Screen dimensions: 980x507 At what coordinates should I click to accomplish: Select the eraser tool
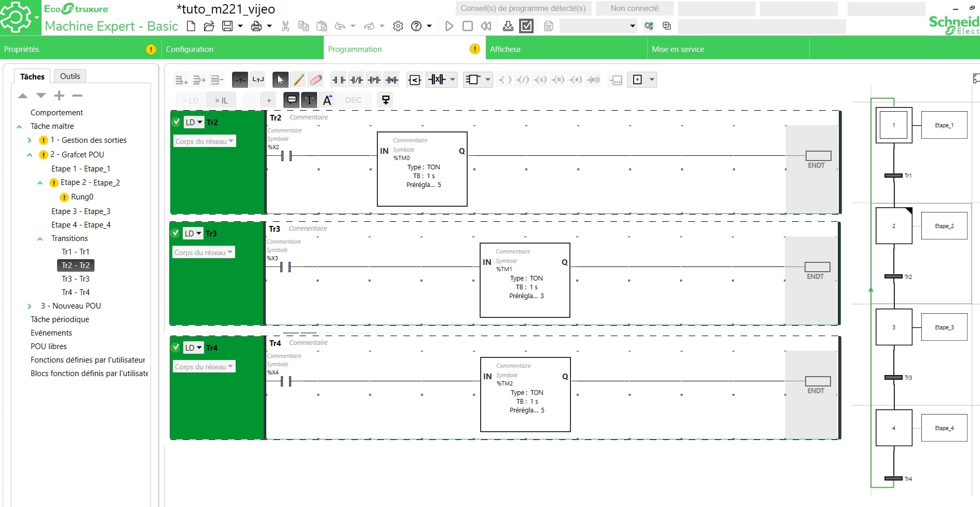[316, 79]
